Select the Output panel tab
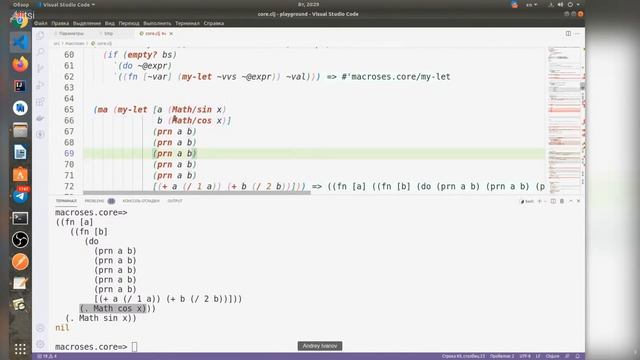 pyautogui.click(x=175, y=201)
